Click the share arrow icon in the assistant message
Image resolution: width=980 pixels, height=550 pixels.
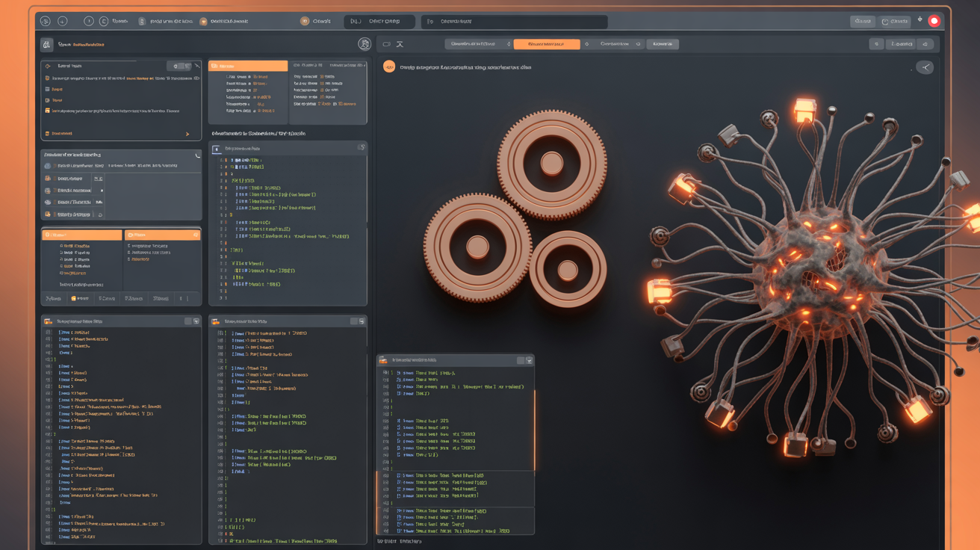tap(925, 67)
